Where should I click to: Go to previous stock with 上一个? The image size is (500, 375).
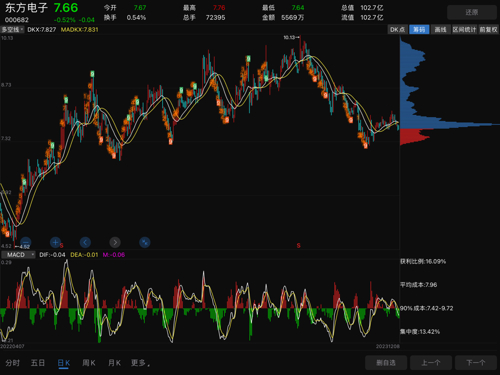coord(431,363)
